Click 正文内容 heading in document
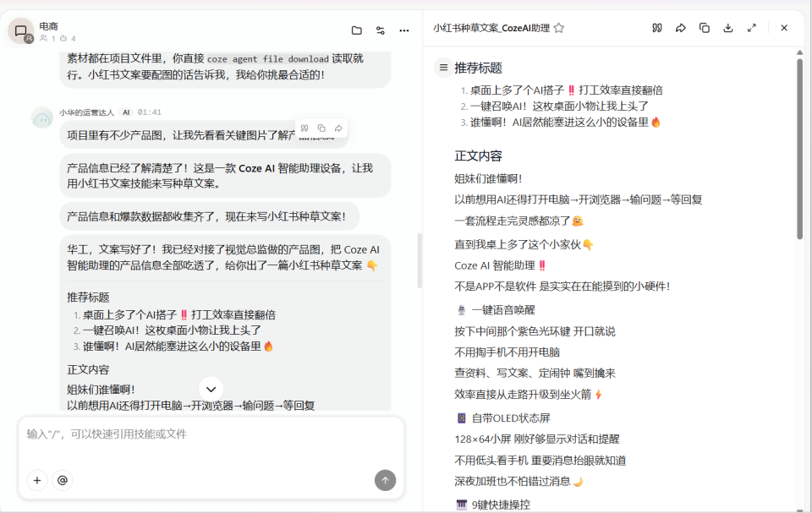The height and width of the screenshot is (513, 812). (479, 156)
